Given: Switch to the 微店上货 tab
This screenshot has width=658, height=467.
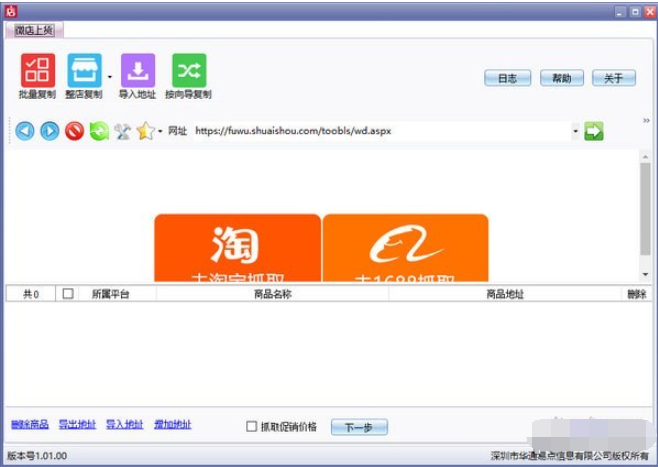Looking at the screenshot, I should pos(34,30).
